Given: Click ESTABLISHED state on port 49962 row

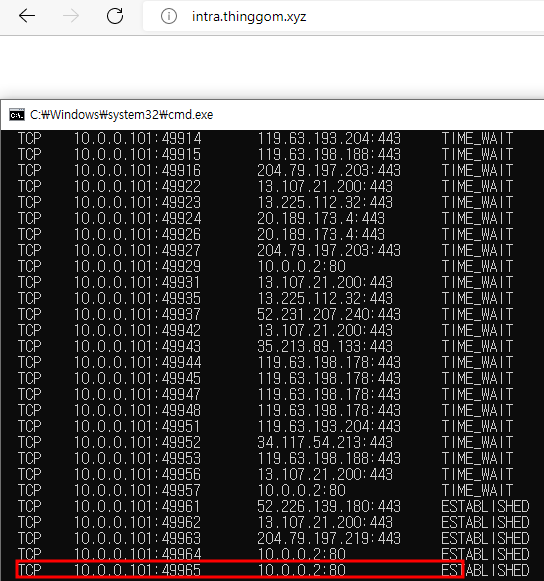Looking at the screenshot, I should point(485,522).
